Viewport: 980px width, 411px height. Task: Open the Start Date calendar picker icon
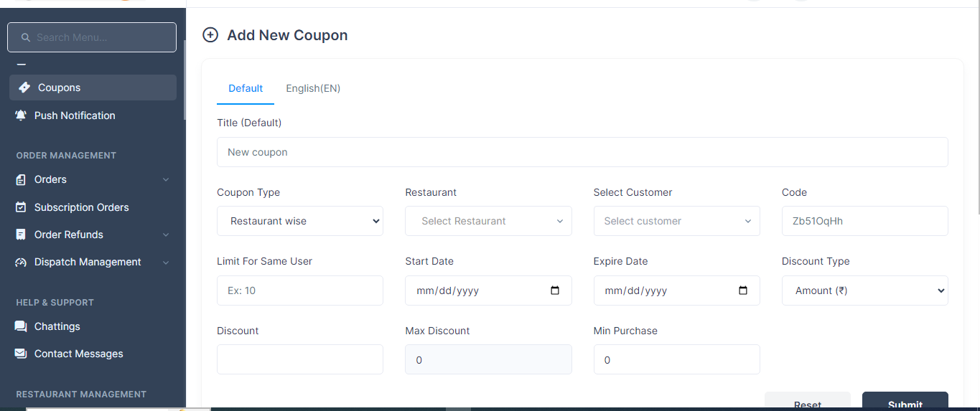pos(555,290)
